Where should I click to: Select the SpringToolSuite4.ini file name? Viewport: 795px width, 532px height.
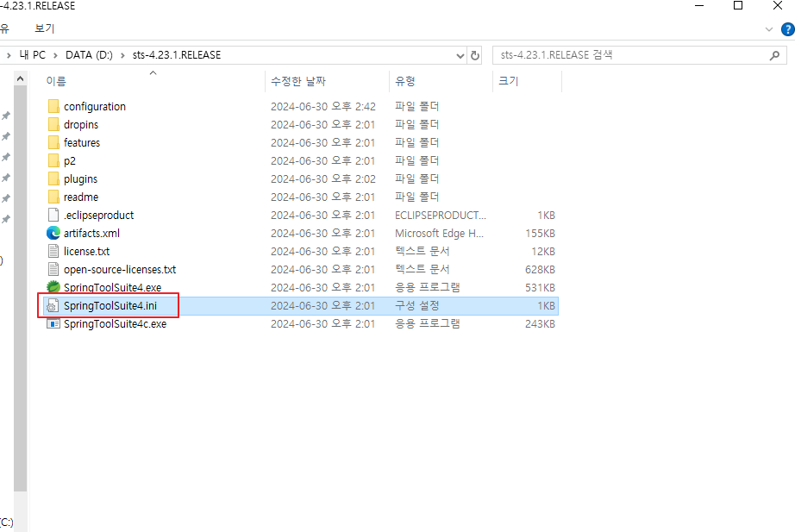(x=110, y=306)
